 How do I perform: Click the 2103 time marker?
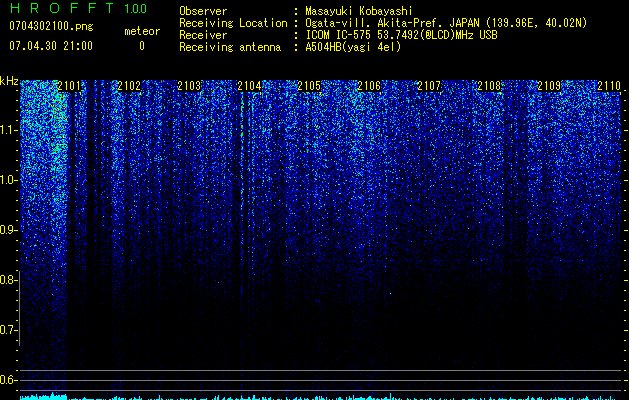click(x=189, y=86)
